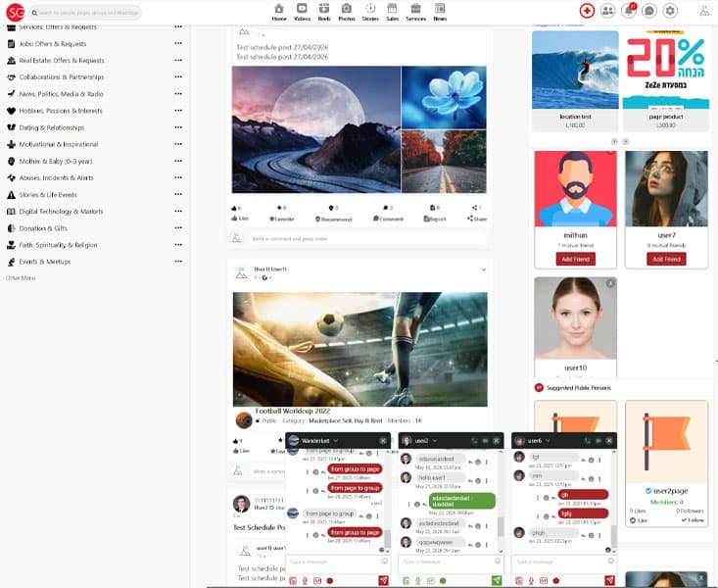Add user7 as a friend
Viewport: 718px width, 588px height.
pos(666,259)
